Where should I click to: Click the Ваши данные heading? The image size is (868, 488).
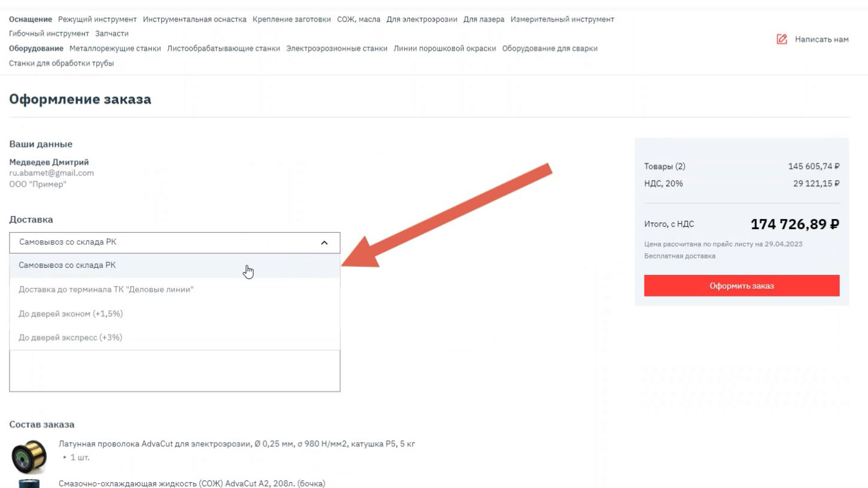41,144
